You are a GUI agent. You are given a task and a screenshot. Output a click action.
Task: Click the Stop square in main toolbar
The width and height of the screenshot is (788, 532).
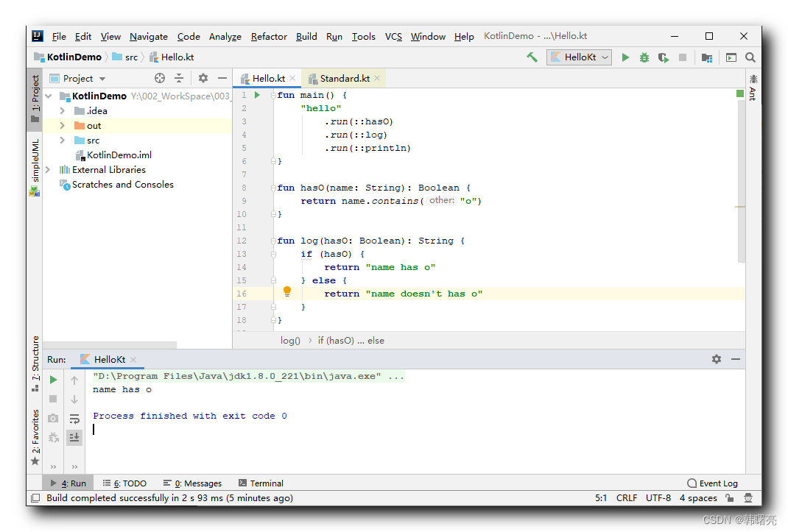click(x=683, y=57)
